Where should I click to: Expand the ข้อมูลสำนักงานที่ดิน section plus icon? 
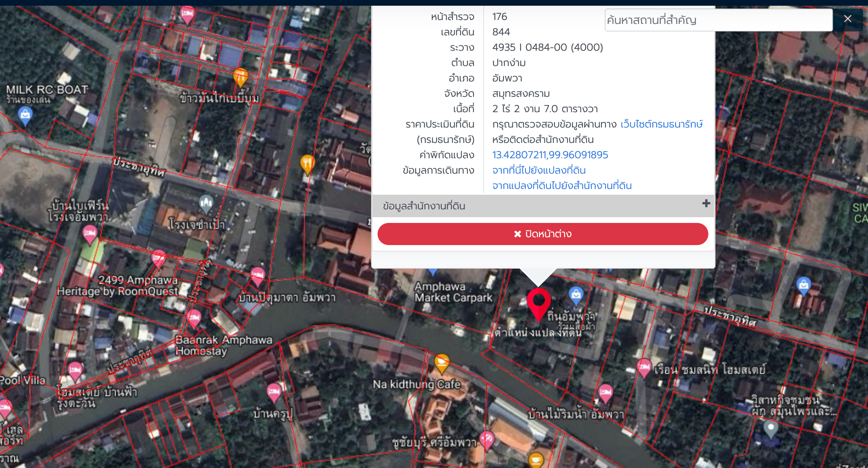click(706, 203)
